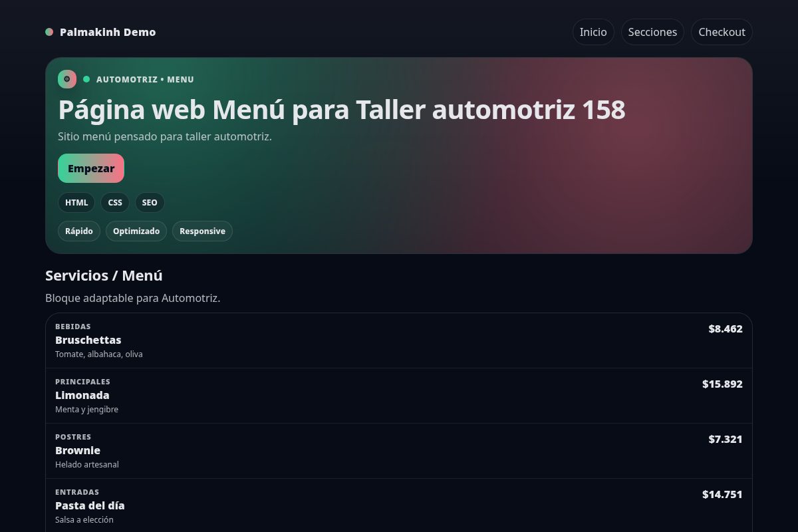This screenshot has height=532, width=798.
Task: Select the Limonada menu entry
Action: coord(82,395)
